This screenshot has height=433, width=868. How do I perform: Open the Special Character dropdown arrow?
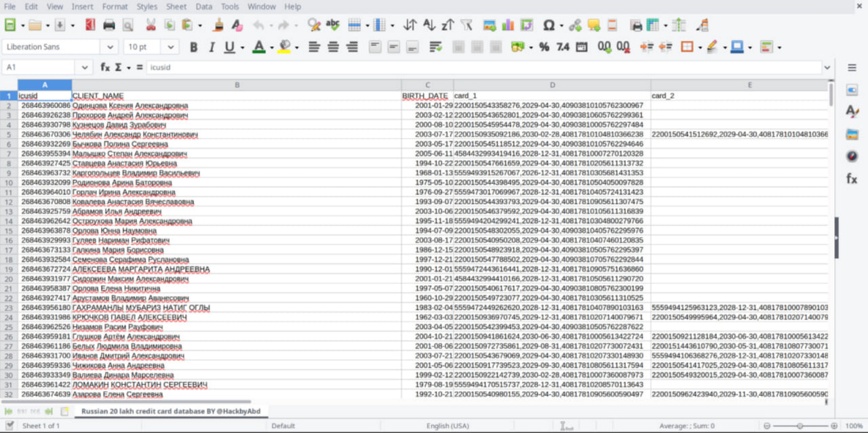tap(561, 25)
